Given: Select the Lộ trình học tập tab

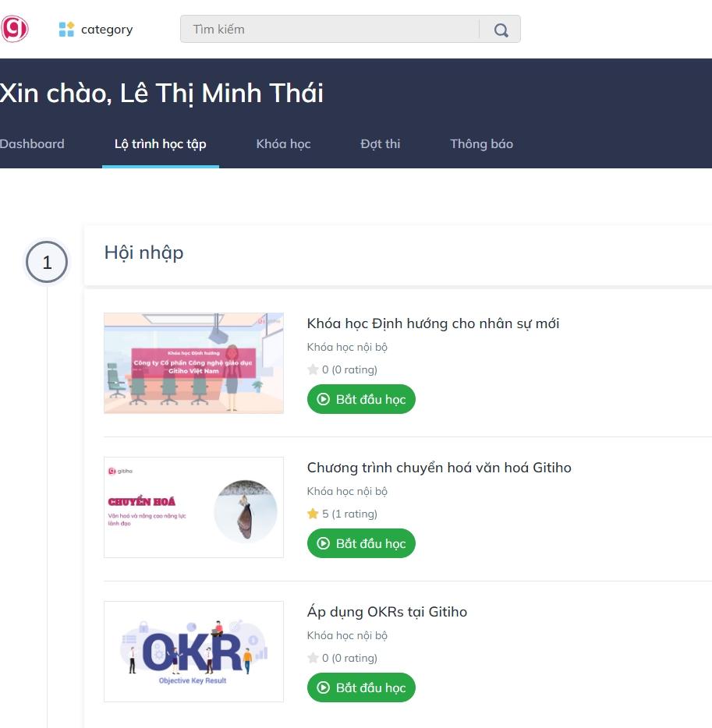Looking at the screenshot, I should [x=160, y=144].
